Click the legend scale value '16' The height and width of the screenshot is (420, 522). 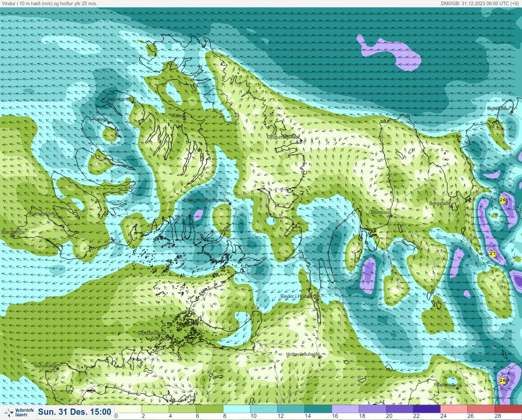tap(335, 416)
